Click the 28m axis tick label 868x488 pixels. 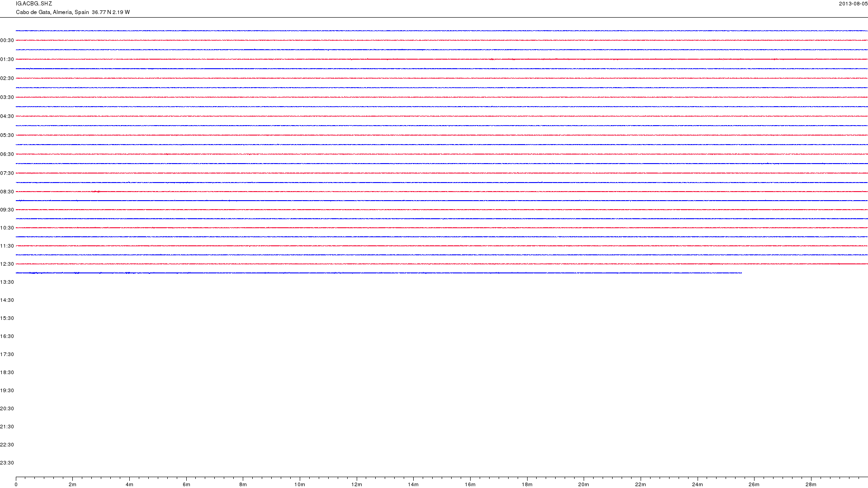pyautogui.click(x=811, y=485)
